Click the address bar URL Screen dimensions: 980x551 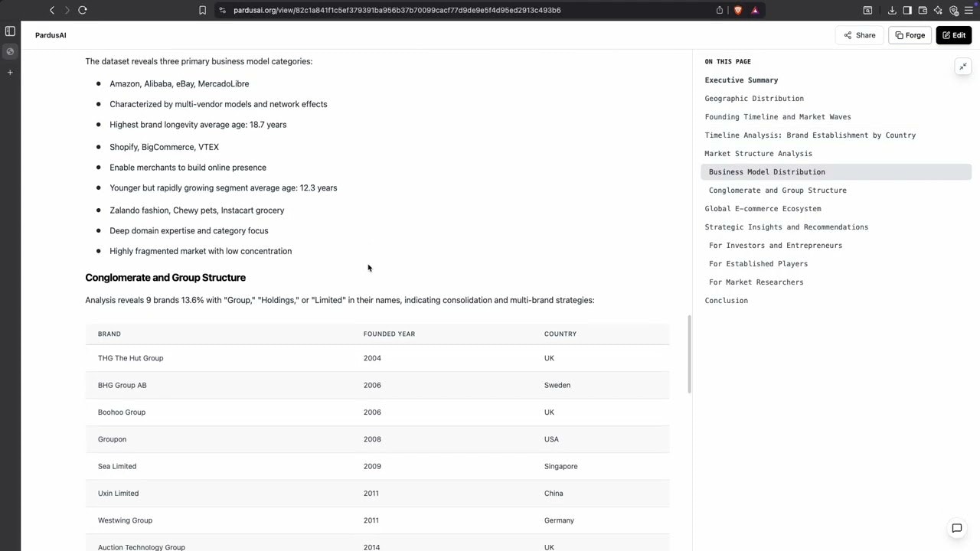coord(397,10)
